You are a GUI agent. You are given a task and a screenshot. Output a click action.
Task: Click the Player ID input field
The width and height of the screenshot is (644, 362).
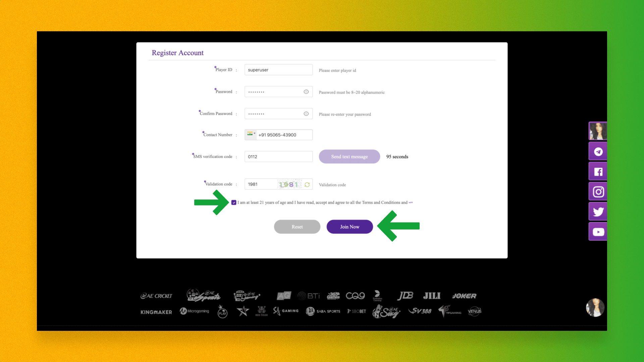click(x=278, y=69)
